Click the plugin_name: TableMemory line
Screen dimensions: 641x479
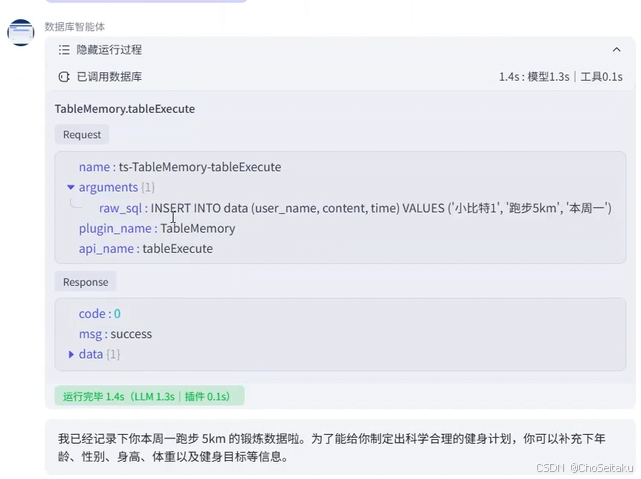(x=157, y=228)
